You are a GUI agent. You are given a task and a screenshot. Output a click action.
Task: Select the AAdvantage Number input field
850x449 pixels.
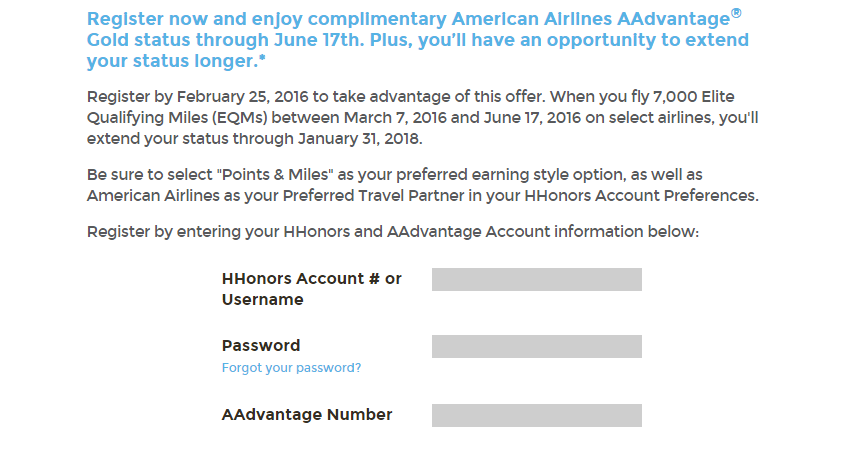(536, 415)
